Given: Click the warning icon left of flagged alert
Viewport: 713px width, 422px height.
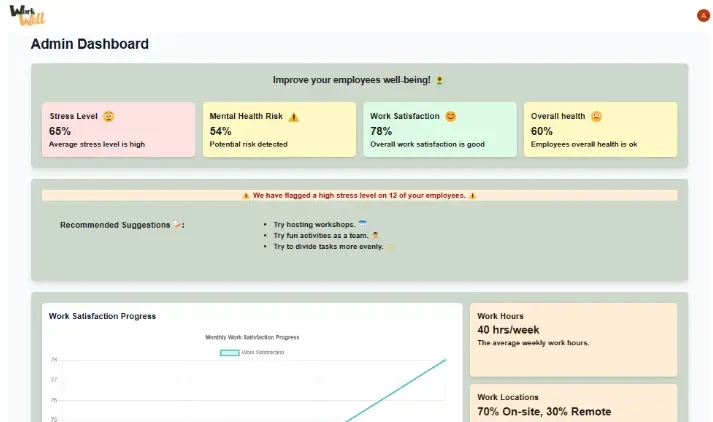Looking at the screenshot, I should pyautogui.click(x=246, y=196).
